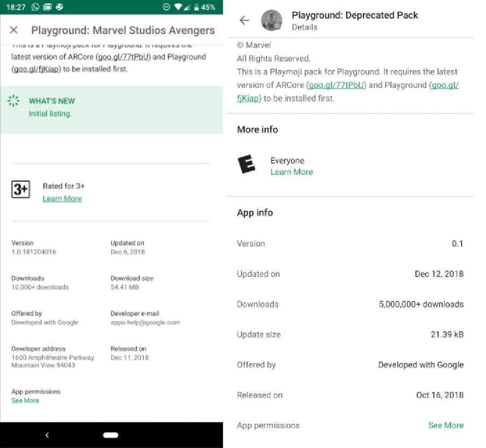Open goo.gl/77tPbU ARCore link in right screen
The height and width of the screenshot is (448, 486).
click(336, 85)
